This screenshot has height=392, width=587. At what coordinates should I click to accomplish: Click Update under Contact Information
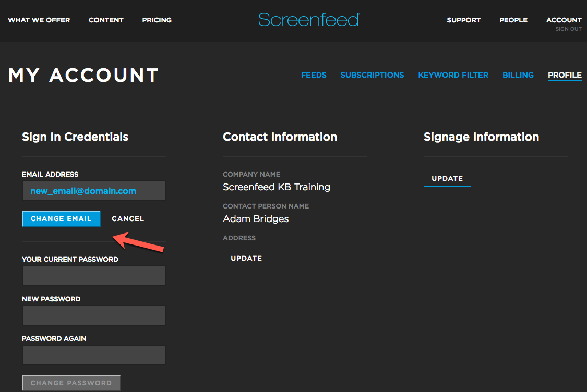click(x=246, y=259)
